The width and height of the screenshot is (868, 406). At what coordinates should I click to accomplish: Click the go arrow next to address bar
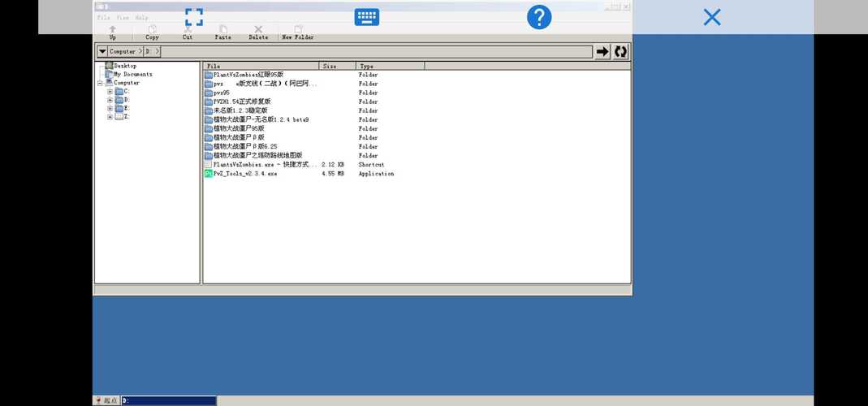pyautogui.click(x=602, y=51)
